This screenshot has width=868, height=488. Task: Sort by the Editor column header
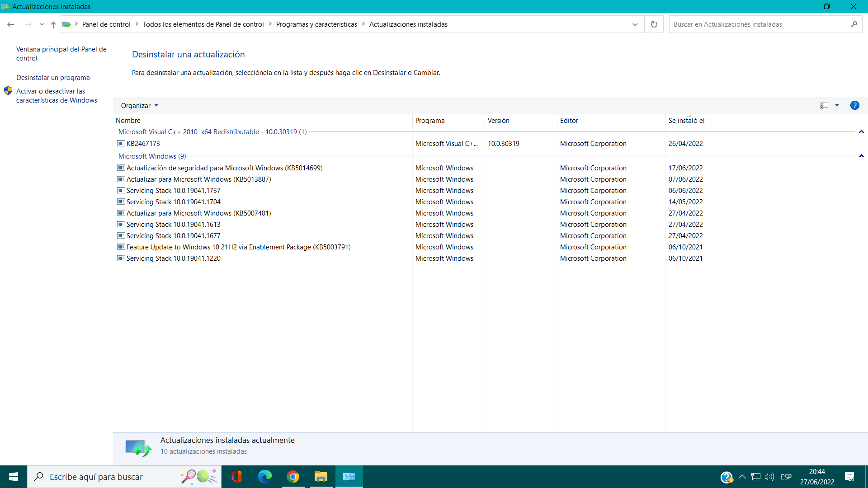(611, 121)
